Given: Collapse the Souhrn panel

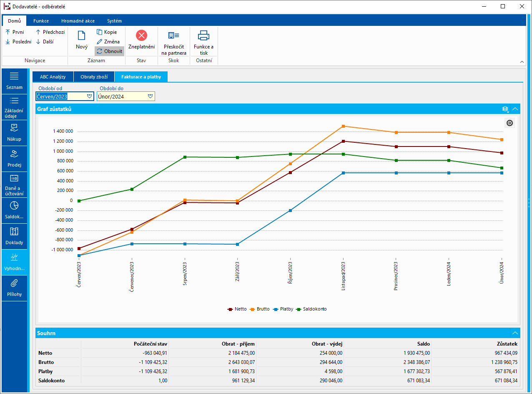Looking at the screenshot, I should 515,333.
